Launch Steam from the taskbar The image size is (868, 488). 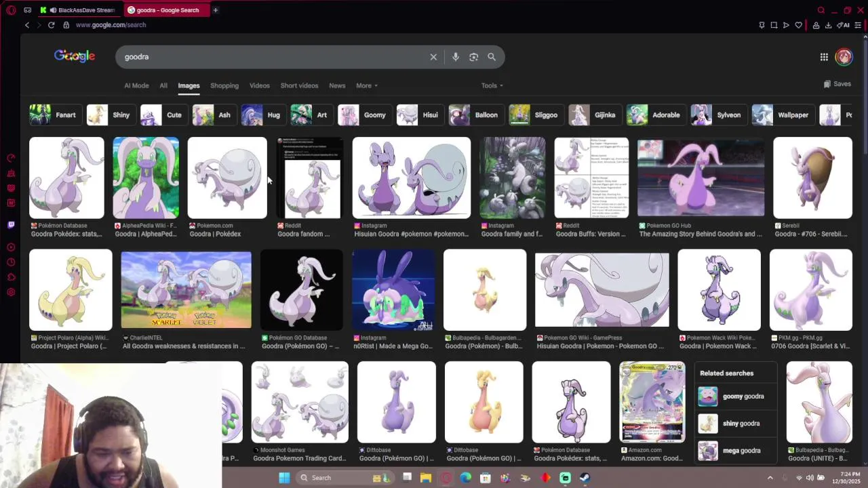click(x=585, y=478)
